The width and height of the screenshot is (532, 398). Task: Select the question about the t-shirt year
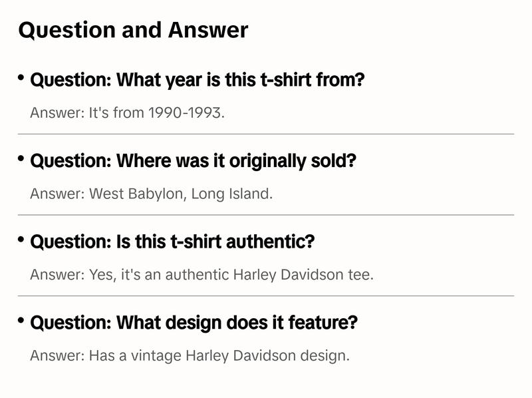pos(198,81)
